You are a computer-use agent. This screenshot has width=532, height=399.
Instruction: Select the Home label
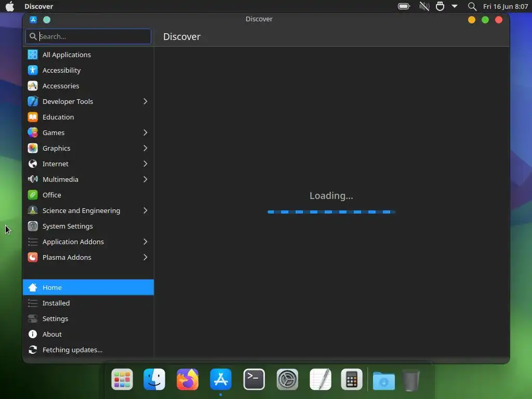(x=52, y=287)
